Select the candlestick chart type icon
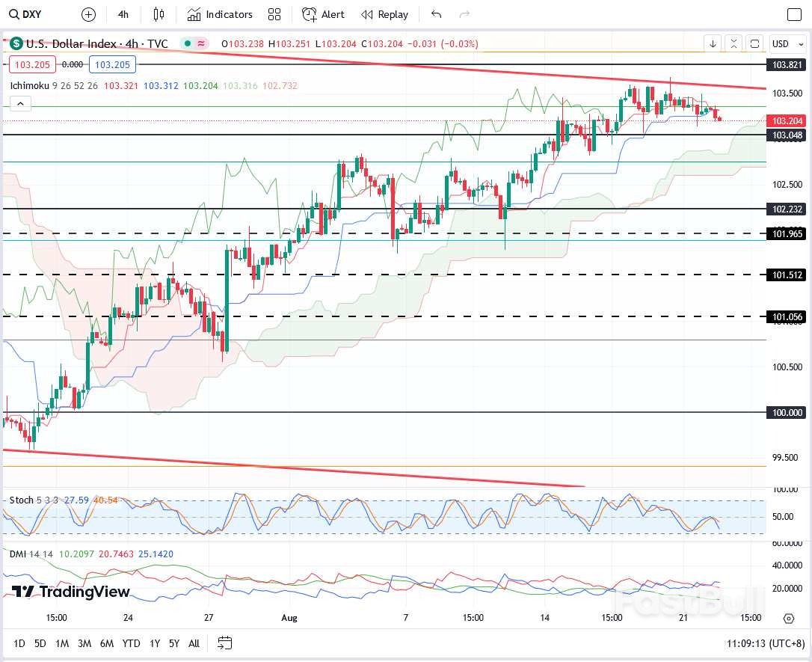 coord(159,14)
